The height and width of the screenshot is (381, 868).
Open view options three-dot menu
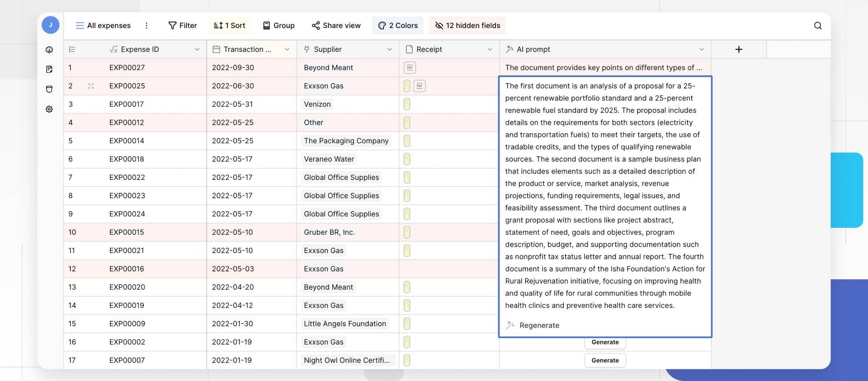click(x=146, y=26)
